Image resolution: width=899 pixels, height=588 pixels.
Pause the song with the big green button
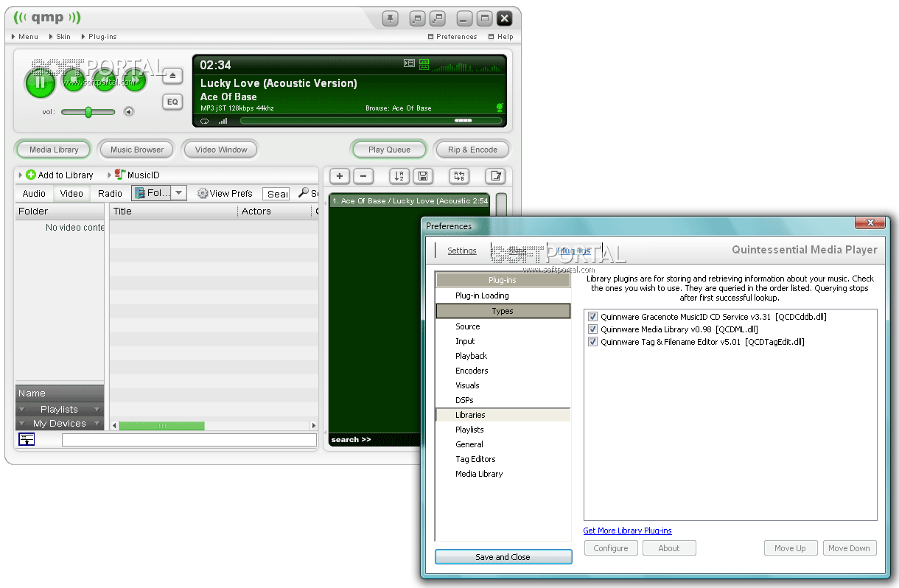[40, 83]
